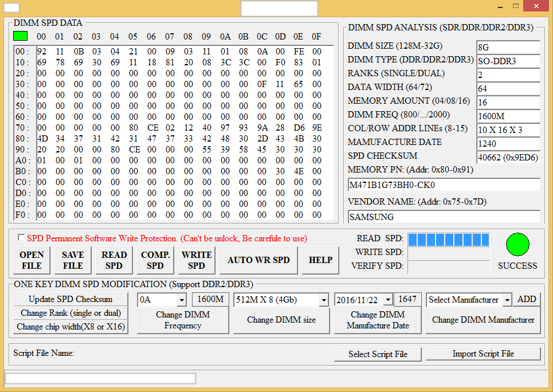Click the OPEN FILE button
553x392 pixels.
pos(32,260)
